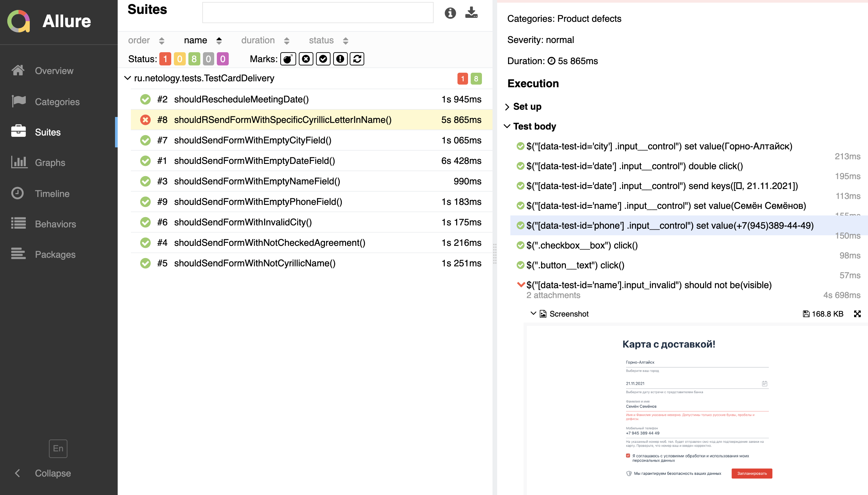Toggle the purple unknown status filter
This screenshot has height=495, width=868.
[223, 59]
